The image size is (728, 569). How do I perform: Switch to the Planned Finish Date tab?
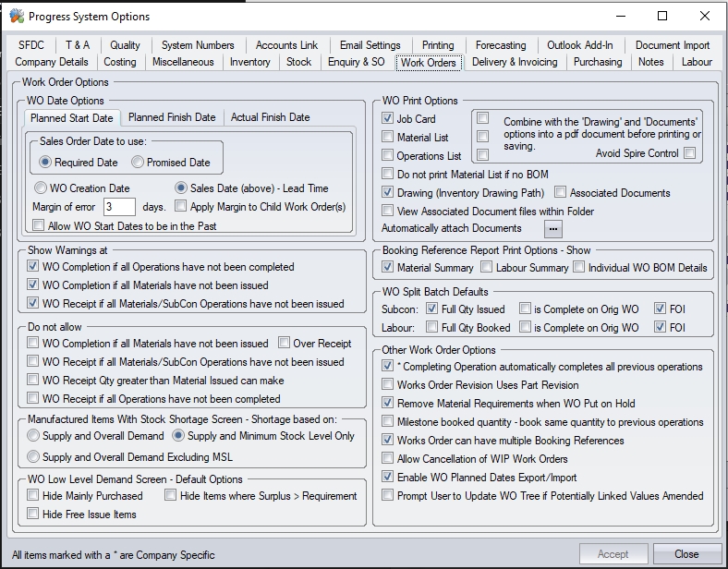coord(172,117)
